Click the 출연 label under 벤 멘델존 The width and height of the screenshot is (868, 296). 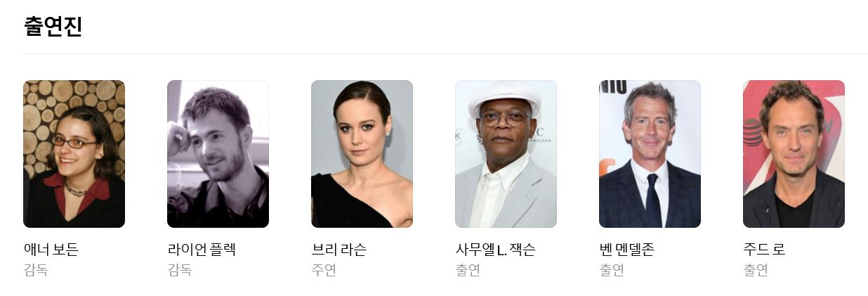612,270
